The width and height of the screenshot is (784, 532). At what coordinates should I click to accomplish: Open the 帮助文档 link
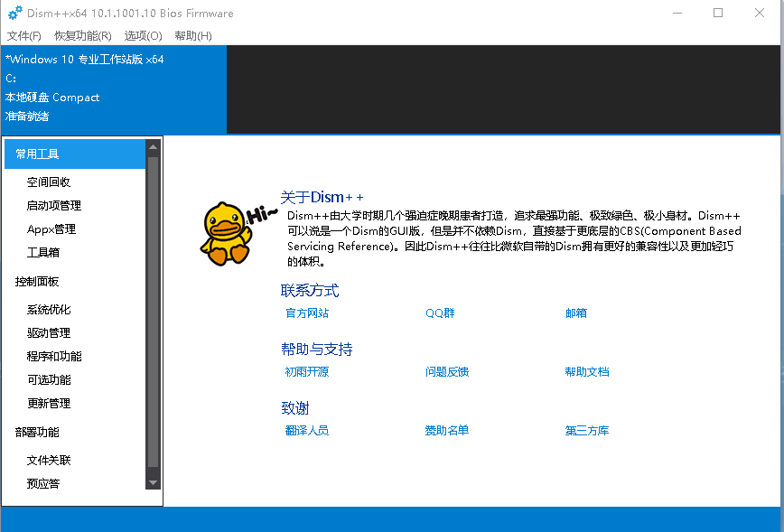[587, 371]
